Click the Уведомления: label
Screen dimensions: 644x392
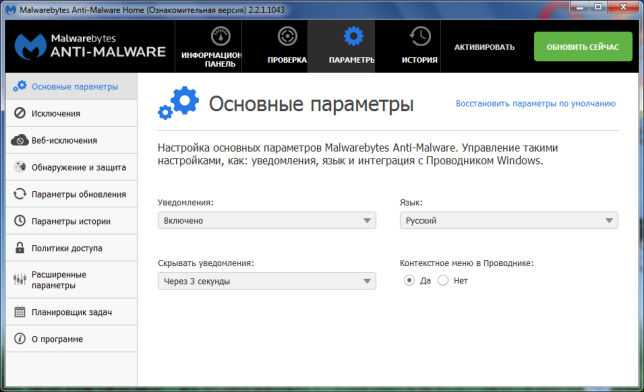186,202
